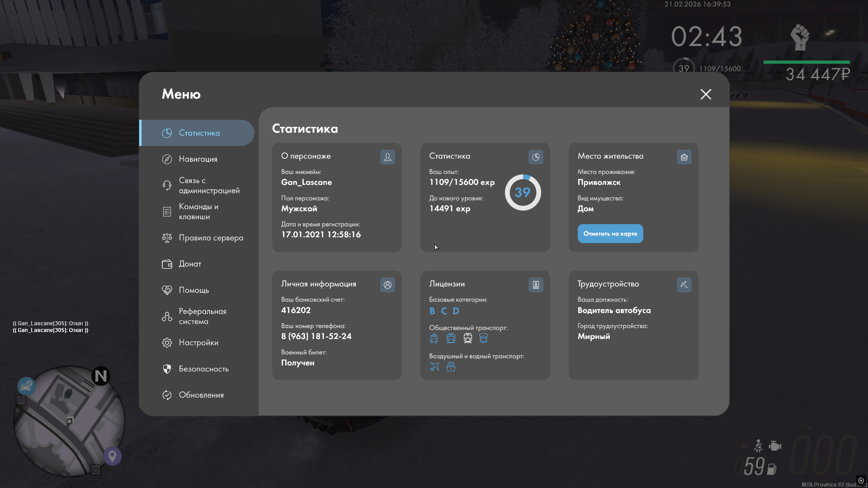Open Связь с администрацией section
This screenshot has width=868, height=488.
point(209,185)
